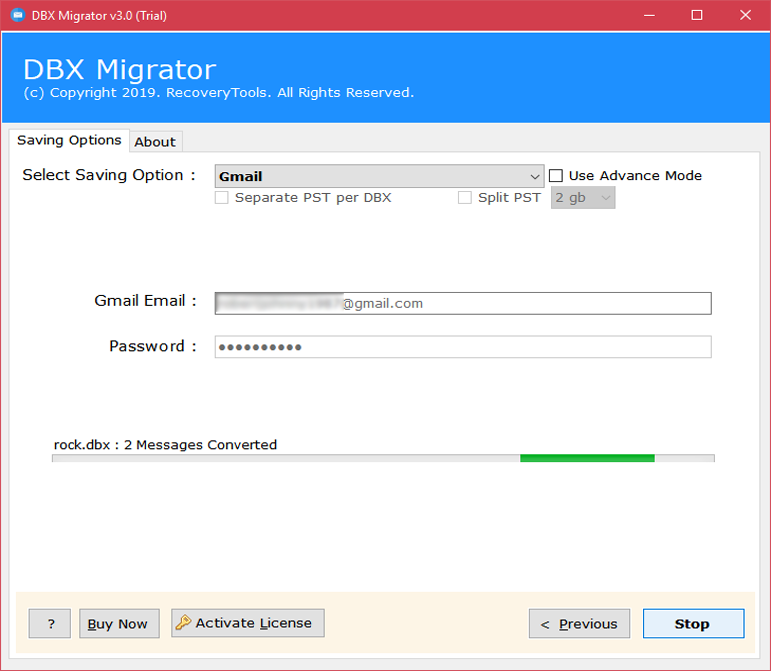Click the Copyright 2019 RecoveryTools text
Screen dimensions: 771x671
coord(219,93)
